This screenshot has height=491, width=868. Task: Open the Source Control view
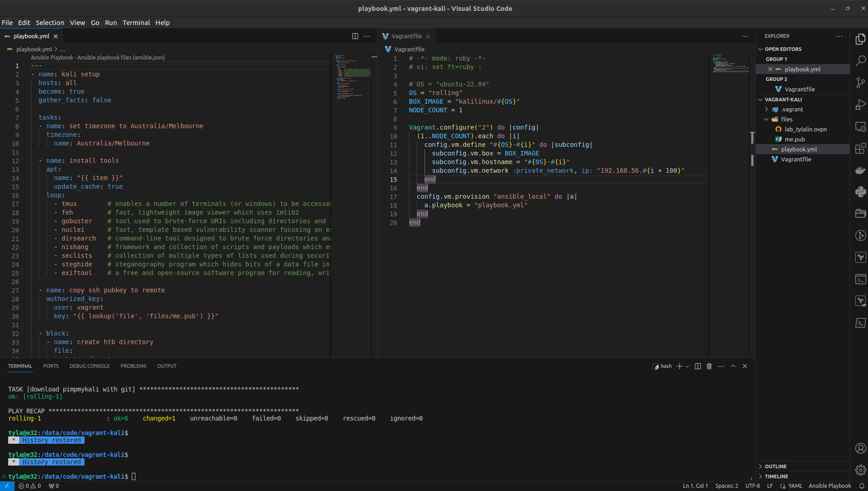pyautogui.click(x=860, y=83)
